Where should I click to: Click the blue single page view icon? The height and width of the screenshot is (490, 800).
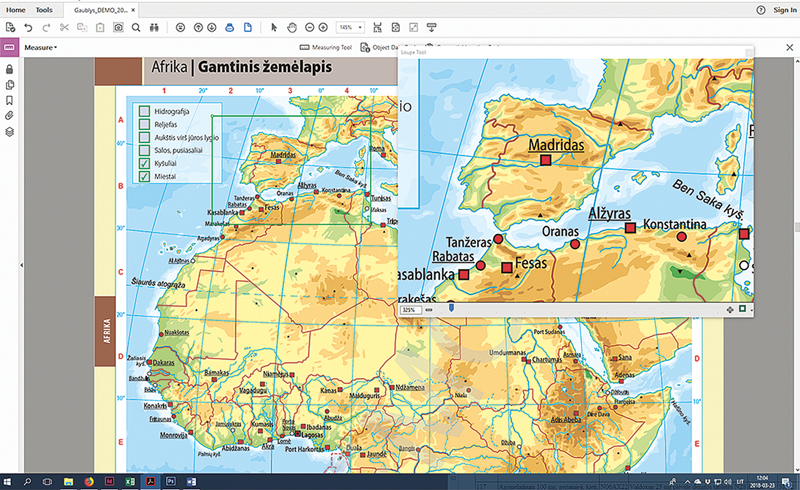pos(247,28)
